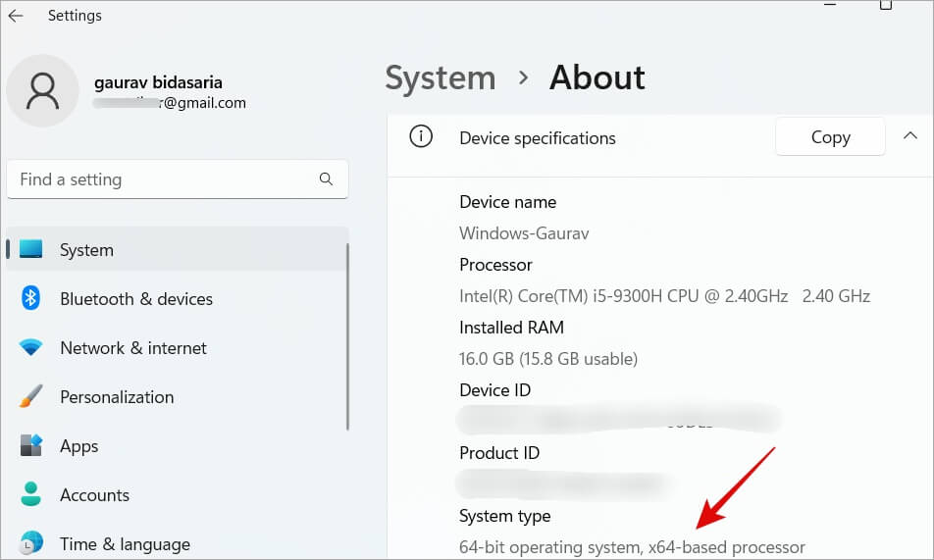Click the 64-bit operating system value

click(632, 547)
